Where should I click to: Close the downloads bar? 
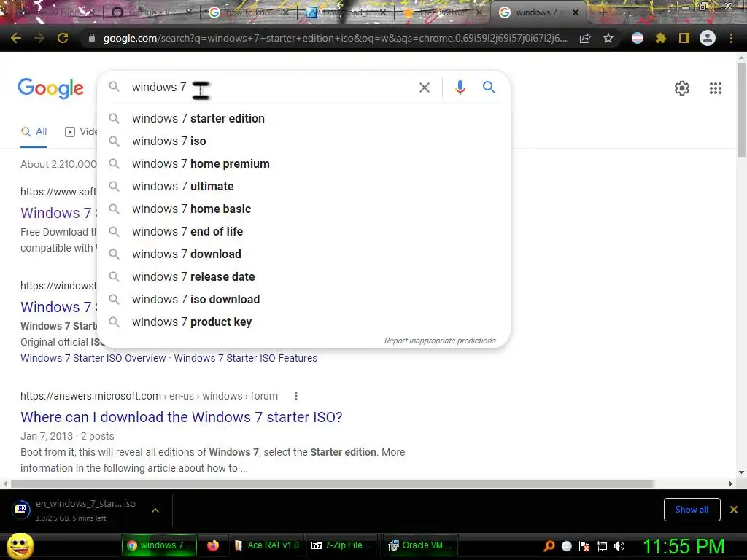click(x=734, y=510)
